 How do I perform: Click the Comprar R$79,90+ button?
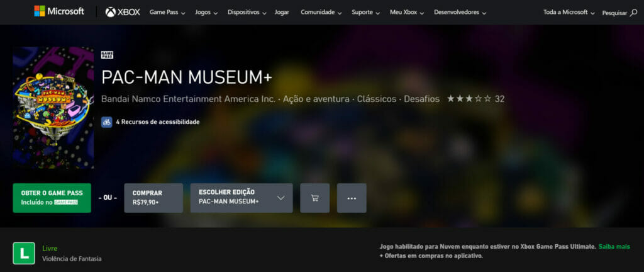click(x=153, y=198)
